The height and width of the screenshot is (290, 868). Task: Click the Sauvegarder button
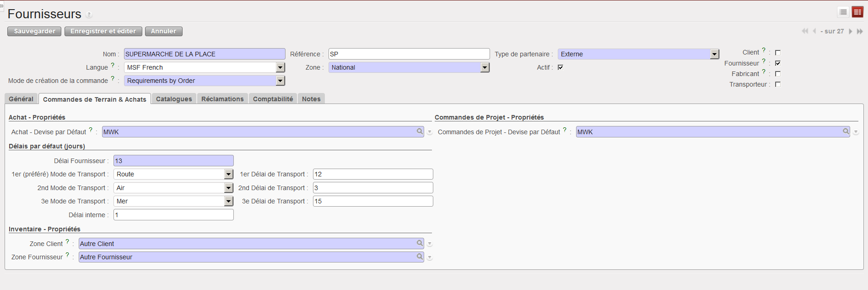pyautogui.click(x=34, y=31)
